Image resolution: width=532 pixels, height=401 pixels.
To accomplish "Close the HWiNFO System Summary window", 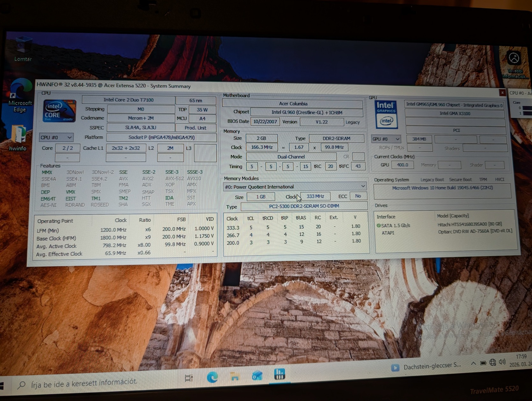I will [x=502, y=93].
